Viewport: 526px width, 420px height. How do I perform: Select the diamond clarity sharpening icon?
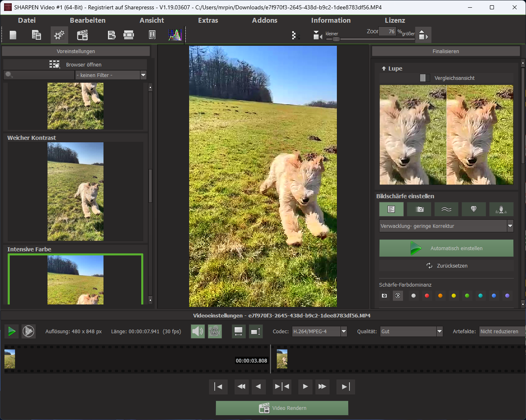pos(474,209)
